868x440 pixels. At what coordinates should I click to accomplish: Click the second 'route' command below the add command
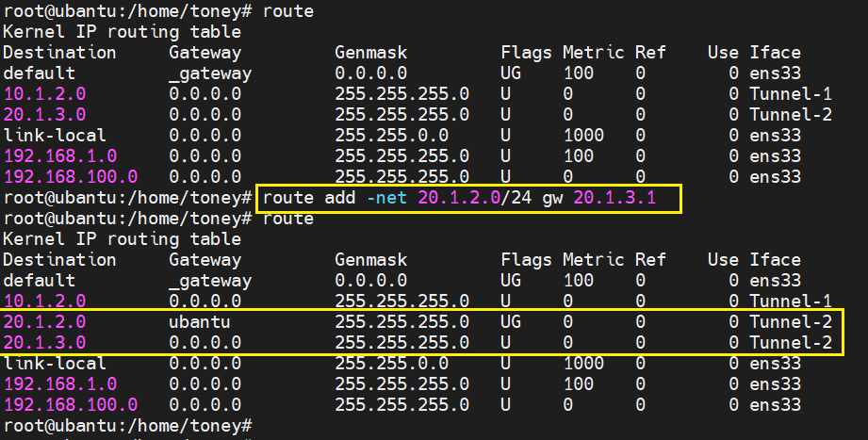(x=288, y=219)
